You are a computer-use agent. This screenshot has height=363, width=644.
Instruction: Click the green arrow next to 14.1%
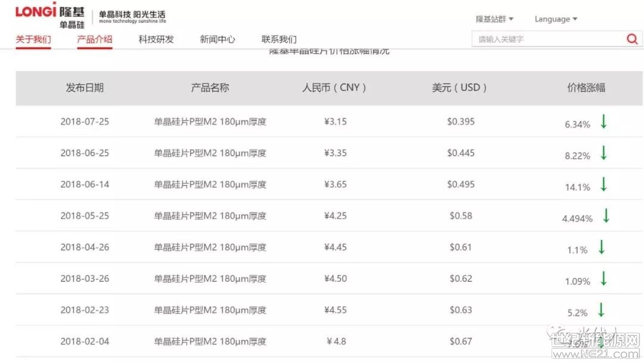pyautogui.click(x=603, y=184)
